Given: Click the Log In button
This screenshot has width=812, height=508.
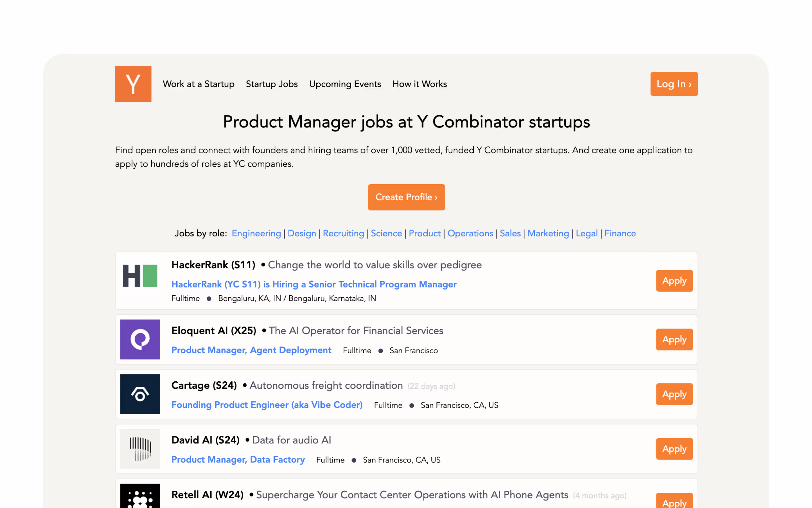Looking at the screenshot, I should [x=674, y=84].
